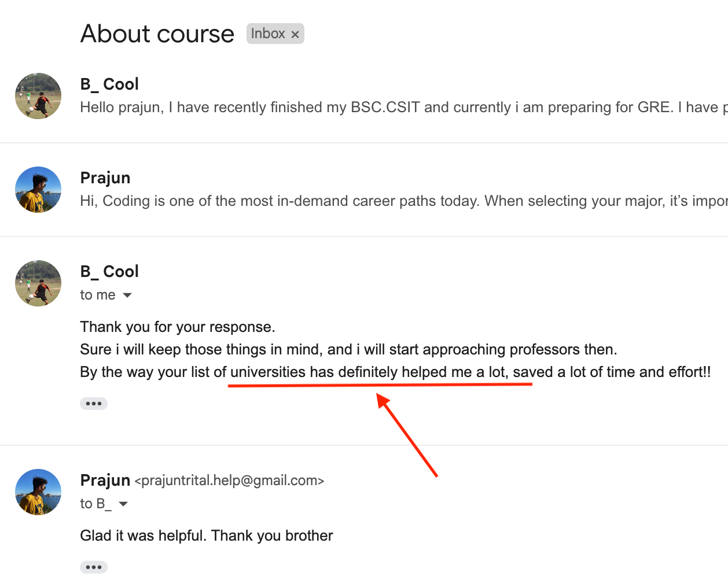Click B_ Cool's avatar beside the "to me" message

click(38, 283)
